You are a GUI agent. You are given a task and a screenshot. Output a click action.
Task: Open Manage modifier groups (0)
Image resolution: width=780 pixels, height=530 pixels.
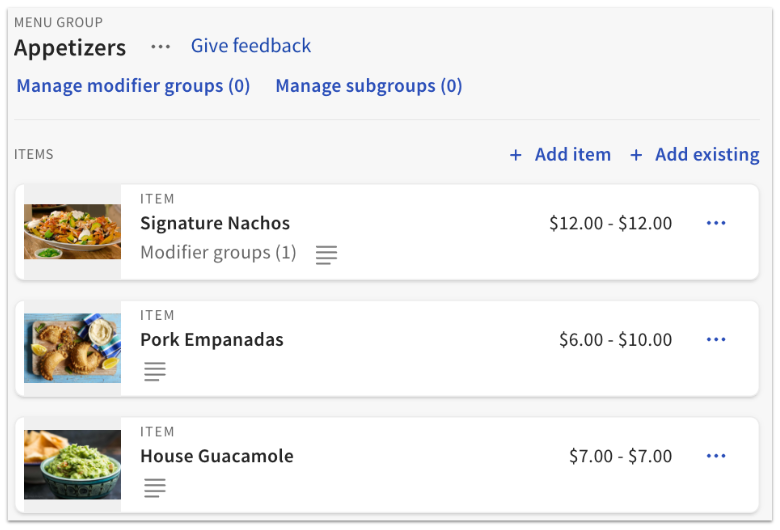[133, 86]
